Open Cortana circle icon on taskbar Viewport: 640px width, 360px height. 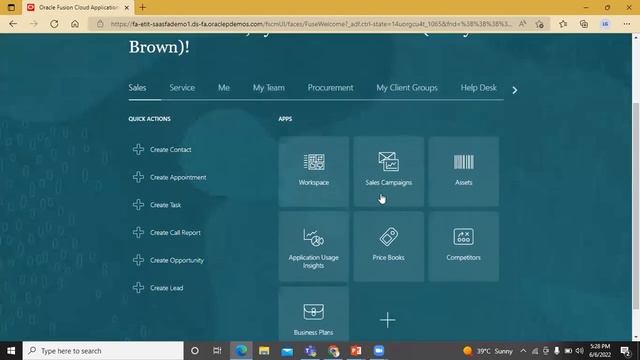coord(195,351)
